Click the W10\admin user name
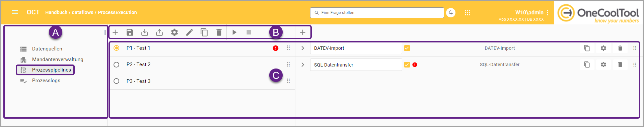The height and width of the screenshot is (127, 644). pyautogui.click(x=529, y=12)
